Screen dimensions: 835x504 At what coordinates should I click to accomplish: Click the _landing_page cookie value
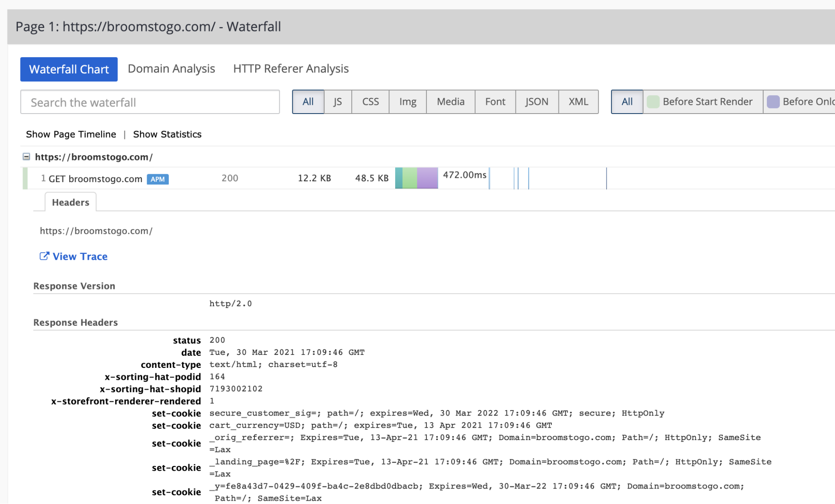click(490, 468)
